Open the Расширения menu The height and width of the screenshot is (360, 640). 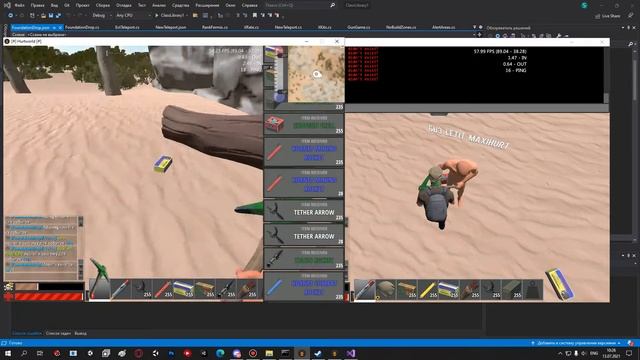pyautogui.click(x=207, y=5)
